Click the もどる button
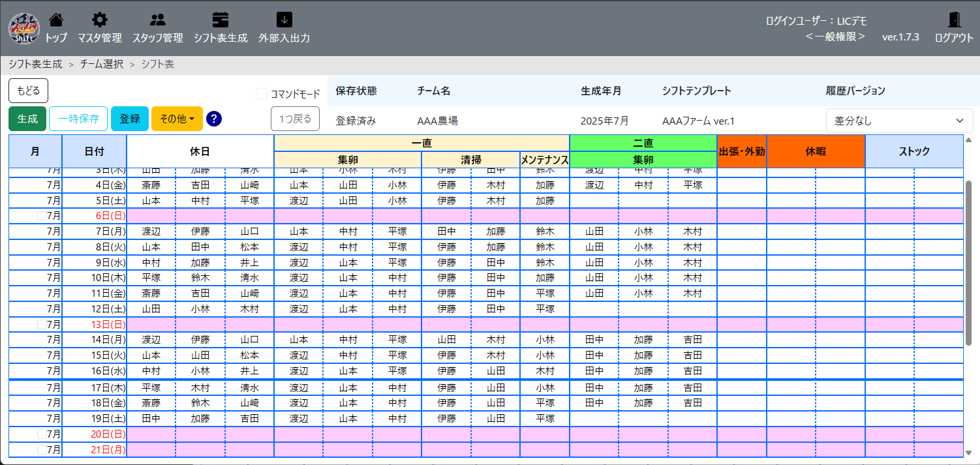This screenshot has width=980, height=465. point(28,91)
